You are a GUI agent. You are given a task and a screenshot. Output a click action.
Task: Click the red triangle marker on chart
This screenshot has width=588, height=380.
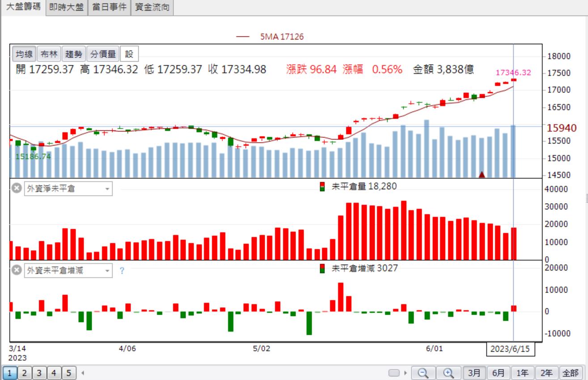point(482,174)
